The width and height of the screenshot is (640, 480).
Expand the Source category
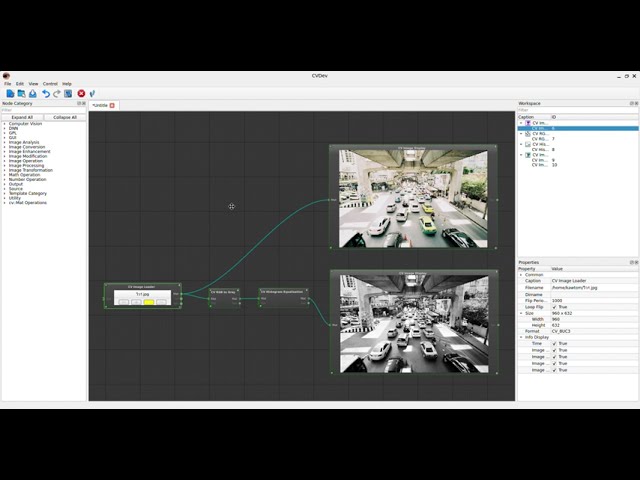(5, 189)
